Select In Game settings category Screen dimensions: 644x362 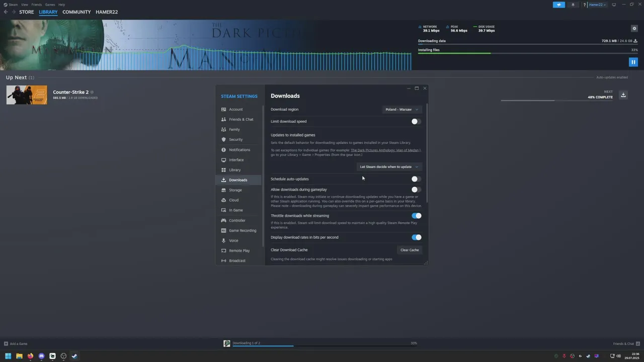(x=238, y=210)
